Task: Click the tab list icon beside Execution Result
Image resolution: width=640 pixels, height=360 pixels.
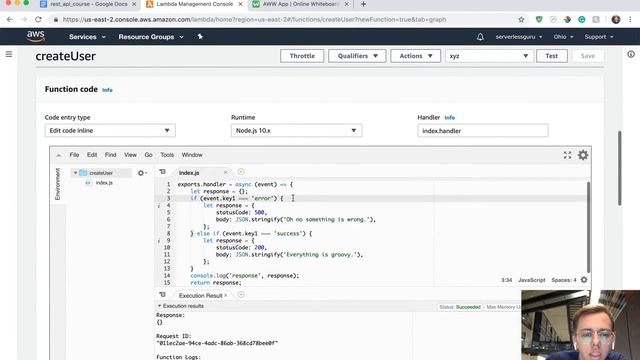Action: 162,294
